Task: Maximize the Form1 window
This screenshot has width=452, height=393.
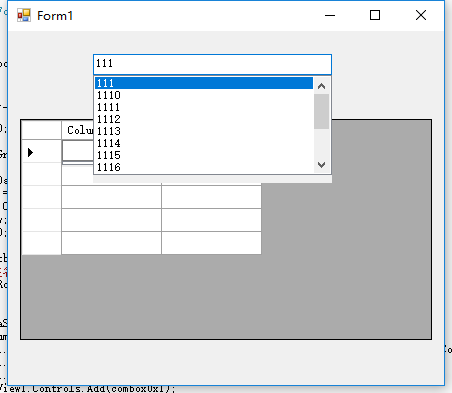Action: coord(375,15)
